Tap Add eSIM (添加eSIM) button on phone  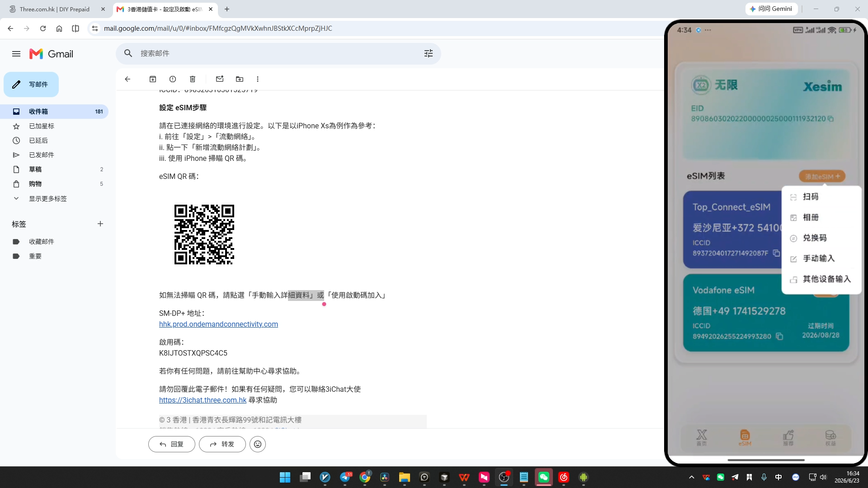(822, 176)
